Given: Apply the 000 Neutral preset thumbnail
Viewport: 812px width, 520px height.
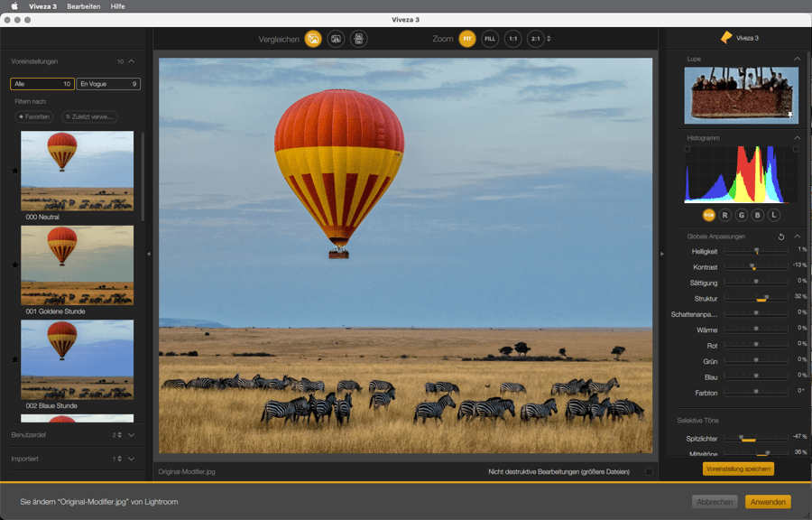Looking at the screenshot, I should point(78,171).
